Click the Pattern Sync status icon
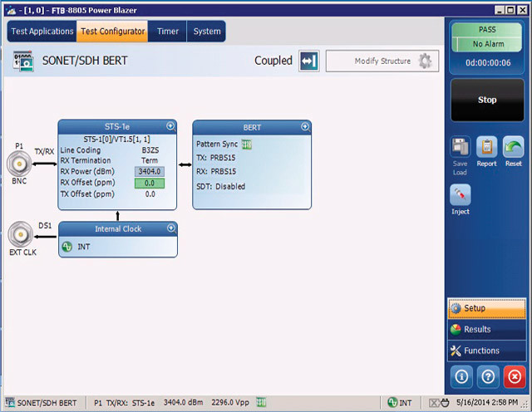This screenshot has height=412, width=532. [247, 145]
